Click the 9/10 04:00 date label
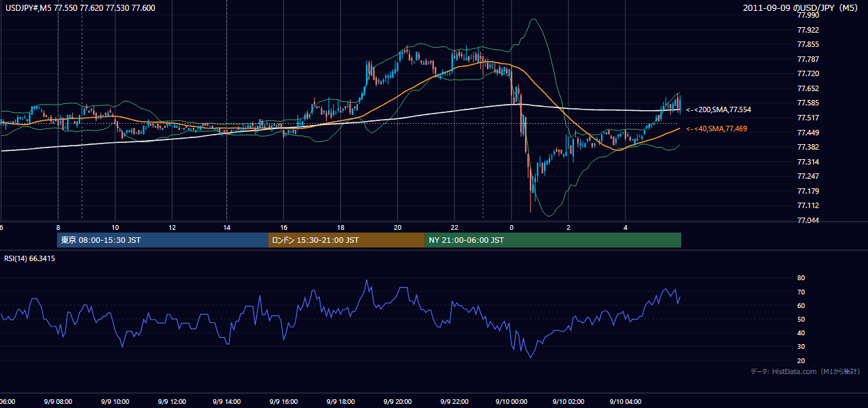Viewport: 868px width, 408px height. pos(626,402)
